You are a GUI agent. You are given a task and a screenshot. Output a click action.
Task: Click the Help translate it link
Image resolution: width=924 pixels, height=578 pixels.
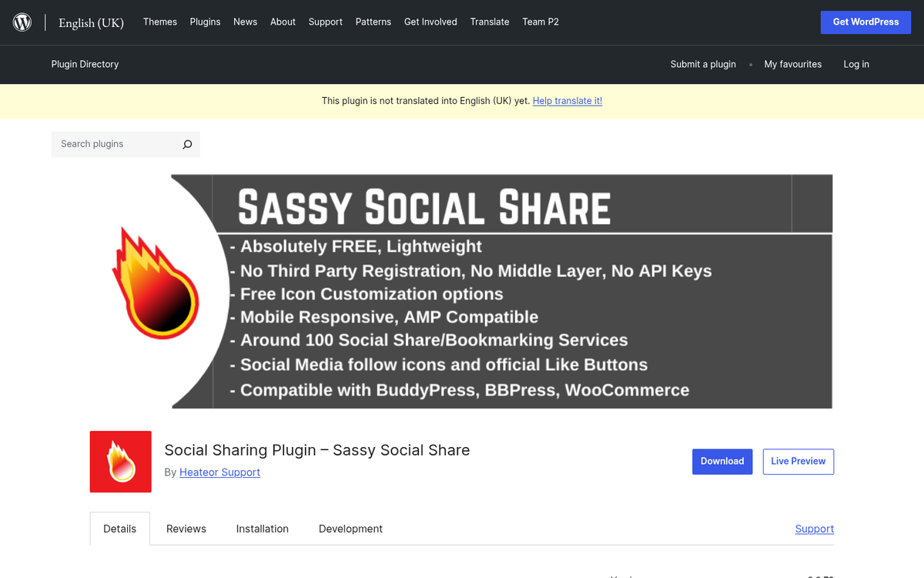coord(567,100)
